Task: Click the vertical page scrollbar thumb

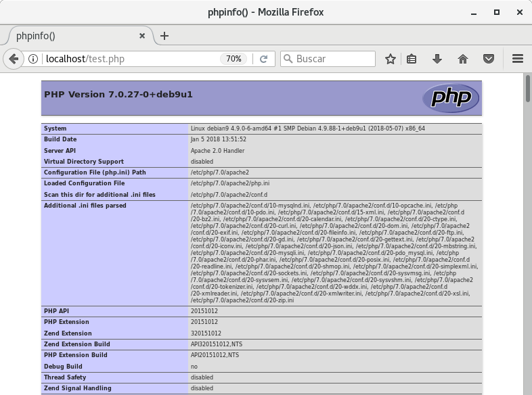Action: click(527, 88)
